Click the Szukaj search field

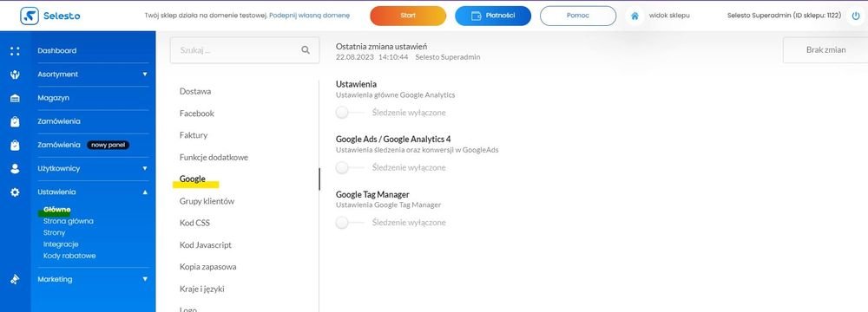coord(245,49)
